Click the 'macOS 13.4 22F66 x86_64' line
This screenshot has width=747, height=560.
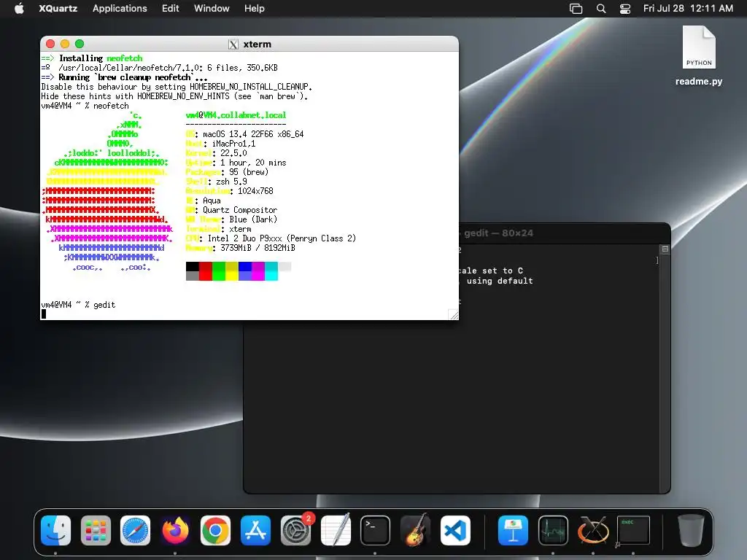[253, 134]
